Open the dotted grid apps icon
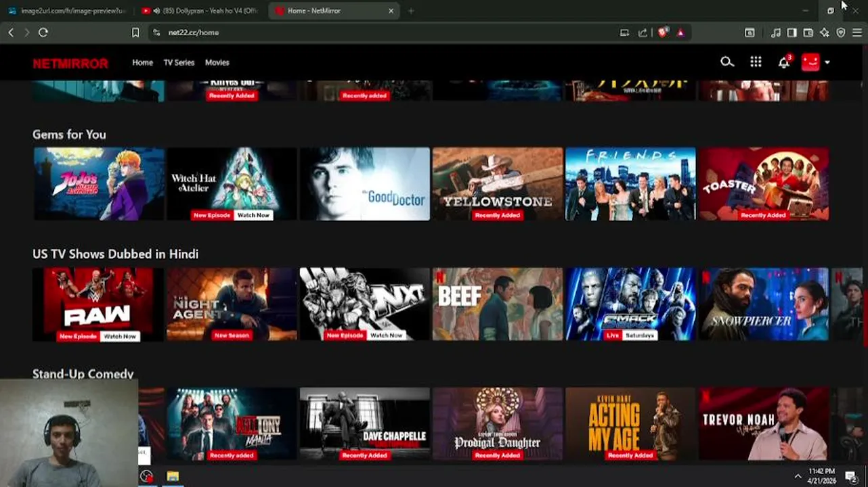The image size is (868, 487). click(756, 62)
